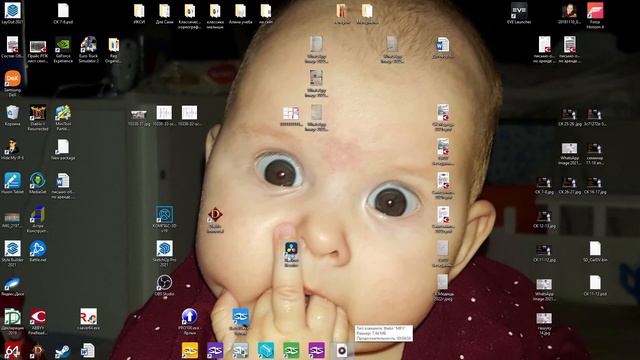Select the MiniTool Partition shortcut
Image resolution: width=640 pixels, height=360 pixels.
63,113
